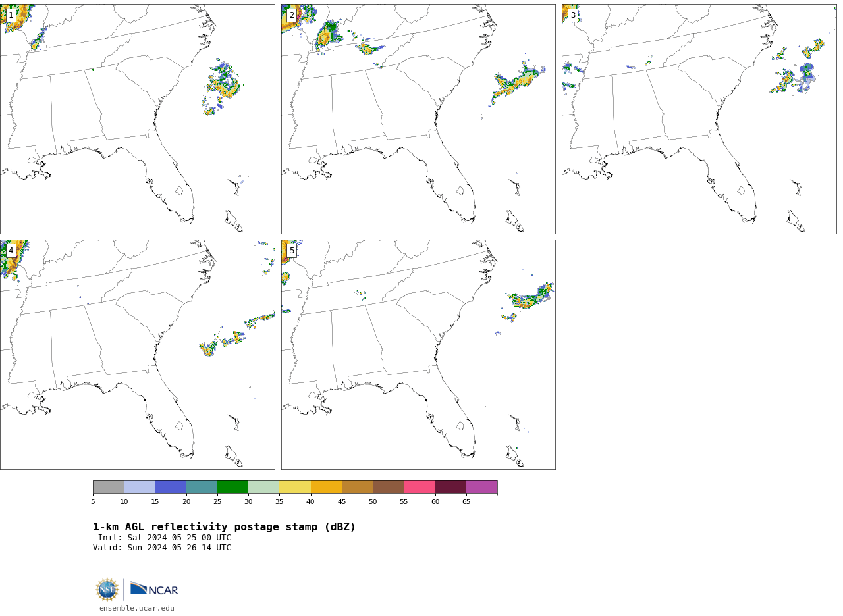843x616 pixels.
Task: Click the blue 15-20 dBZ swatch
Action: pyautogui.click(x=171, y=487)
